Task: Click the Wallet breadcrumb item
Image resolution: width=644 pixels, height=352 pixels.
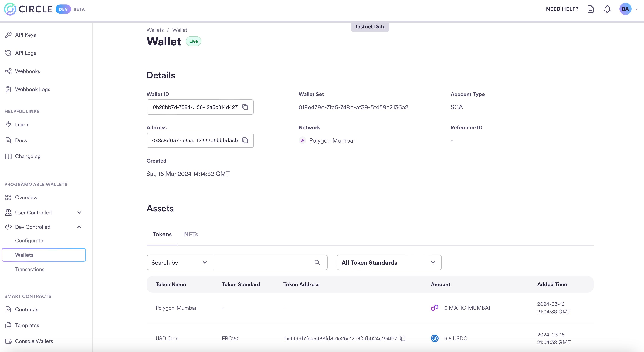Action: (x=179, y=30)
